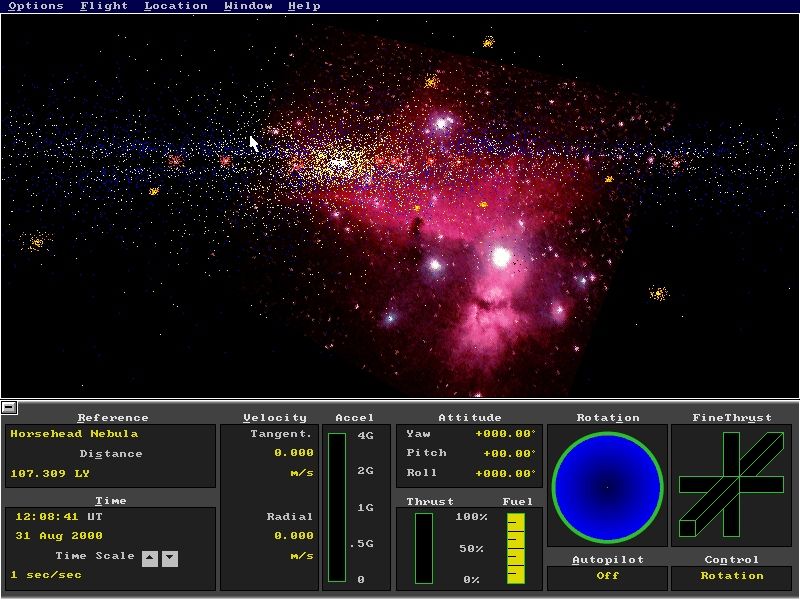
Task: Click the Accel gauge near the 2G mark
Action: pos(338,470)
